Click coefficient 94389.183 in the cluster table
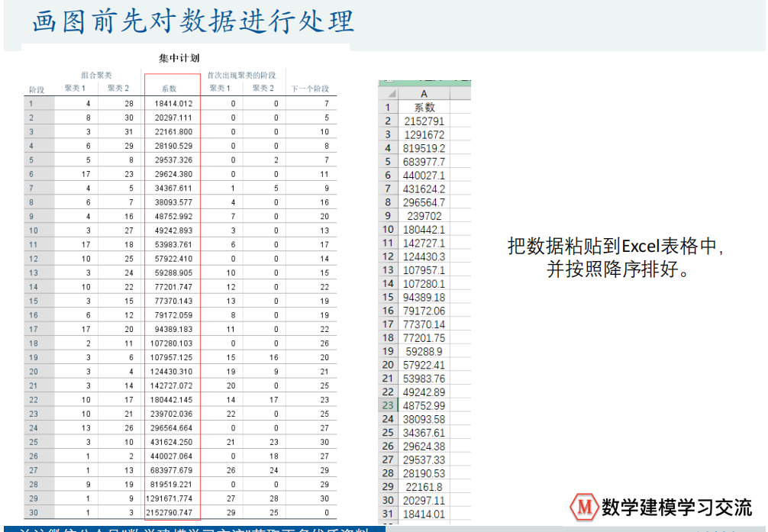Screen dimensions: 768x532 pyautogui.click(x=173, y=330)
